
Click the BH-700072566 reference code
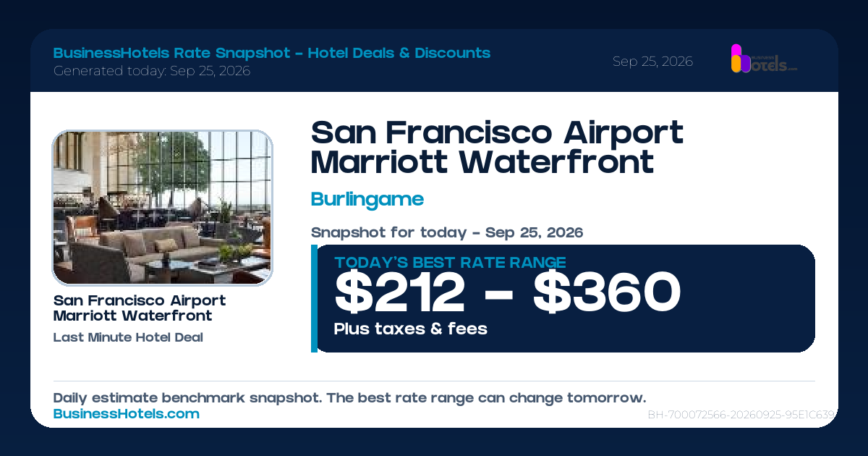point(742,415)
